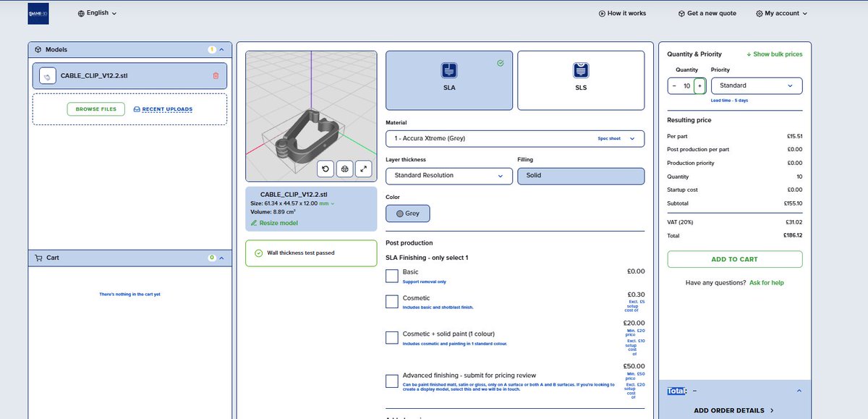Open the My account menu
Viewport: 868px width, 419px height.
click(780, 12)
